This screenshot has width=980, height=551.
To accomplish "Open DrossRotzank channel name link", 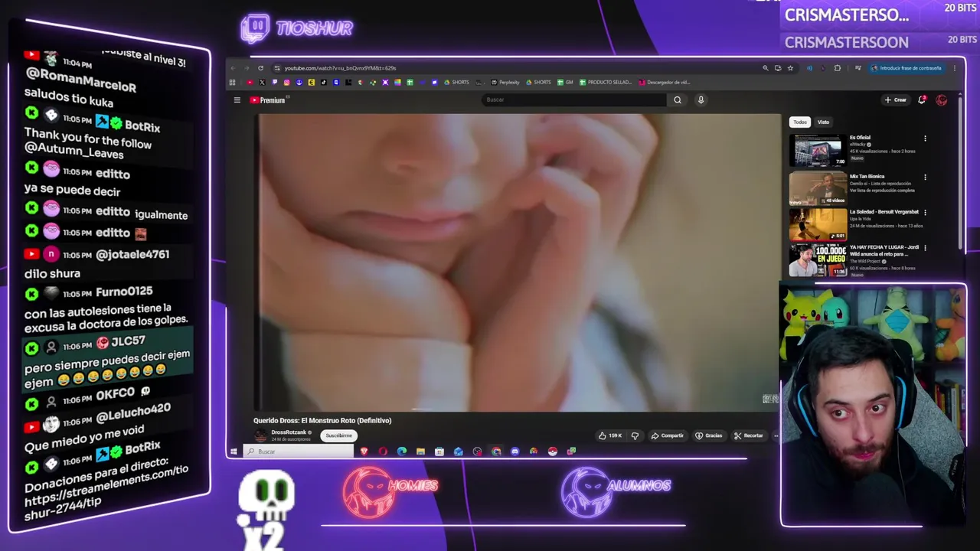I will (x=289, y=432).
